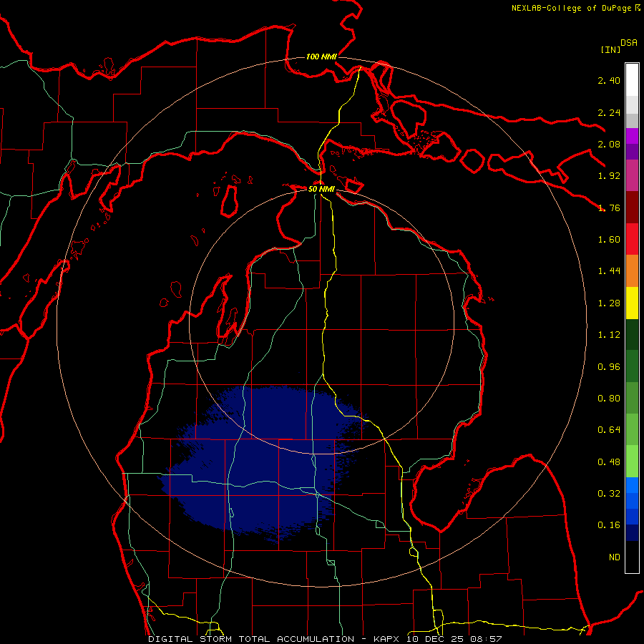
Task: Pick the white swatch in the legend
Action: pos(632,80)
